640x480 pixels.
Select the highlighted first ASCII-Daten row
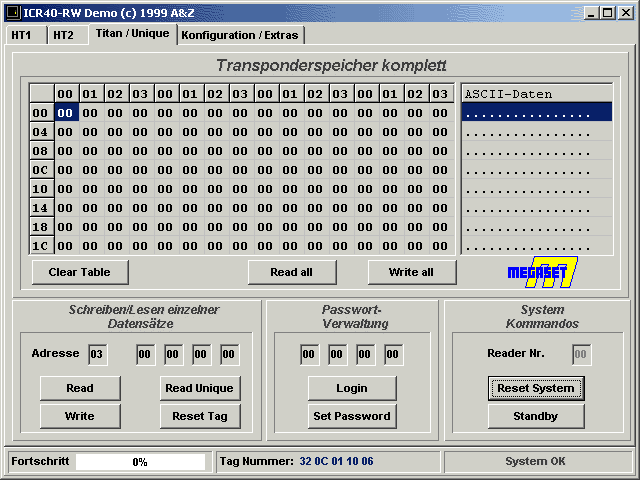(x=537, y=112)
